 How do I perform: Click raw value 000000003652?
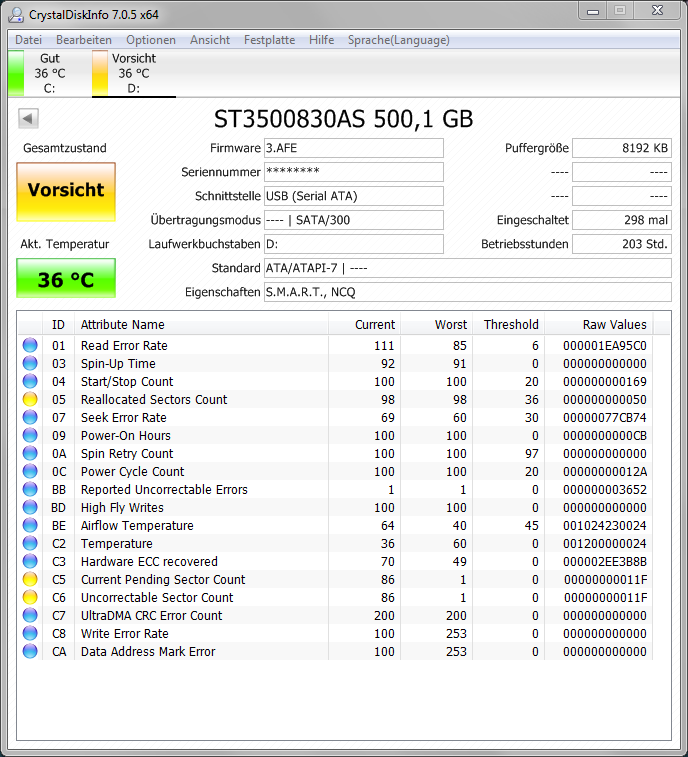click(604, 490)
